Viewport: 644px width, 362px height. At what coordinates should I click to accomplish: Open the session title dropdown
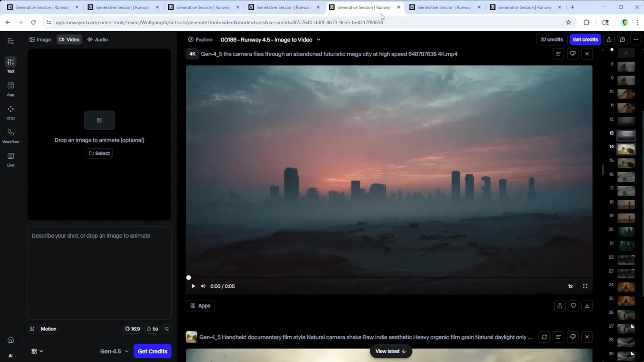pos(319,39)
